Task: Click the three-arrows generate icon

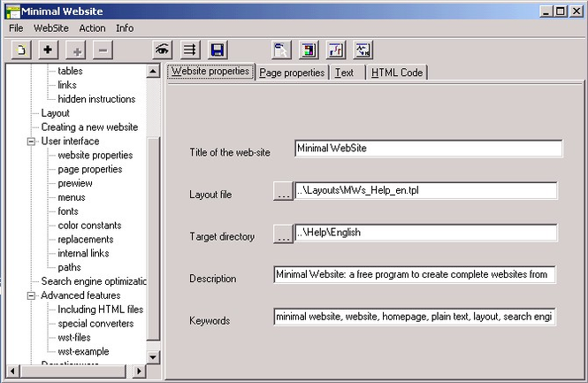Action: pos(190,50)
